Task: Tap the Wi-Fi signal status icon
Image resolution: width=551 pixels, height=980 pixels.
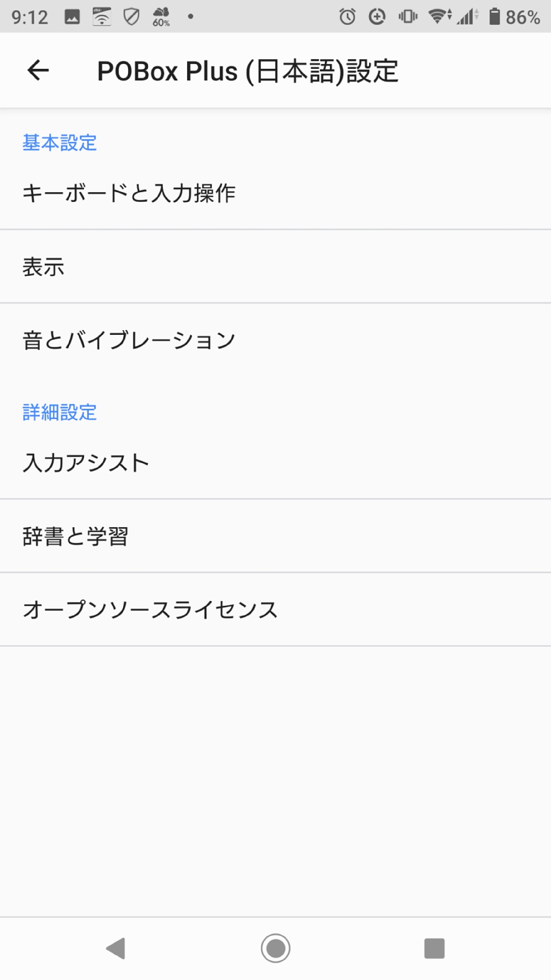Action: click(439, 17)
